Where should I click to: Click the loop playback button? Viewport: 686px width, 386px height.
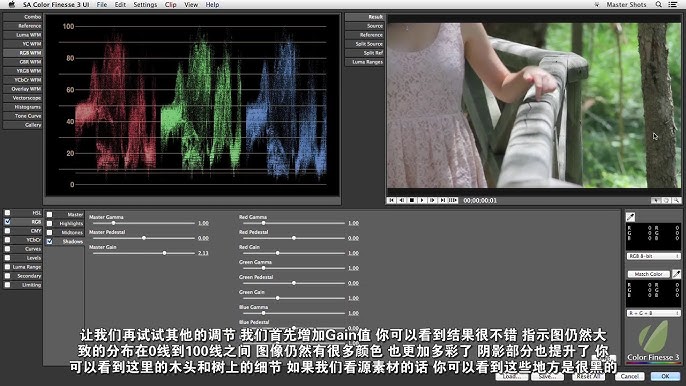click(x=453, y=200)
